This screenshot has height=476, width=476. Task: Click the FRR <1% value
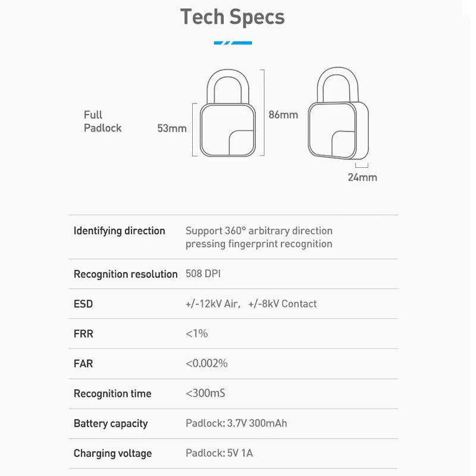point(197,333)
